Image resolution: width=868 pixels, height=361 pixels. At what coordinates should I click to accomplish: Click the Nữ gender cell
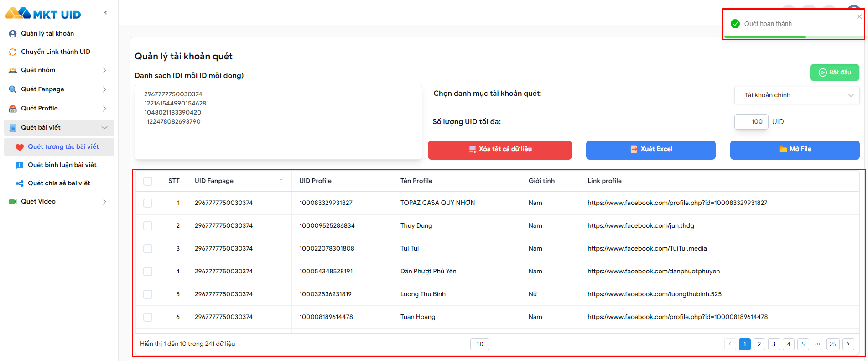click(x=533, y=294)
